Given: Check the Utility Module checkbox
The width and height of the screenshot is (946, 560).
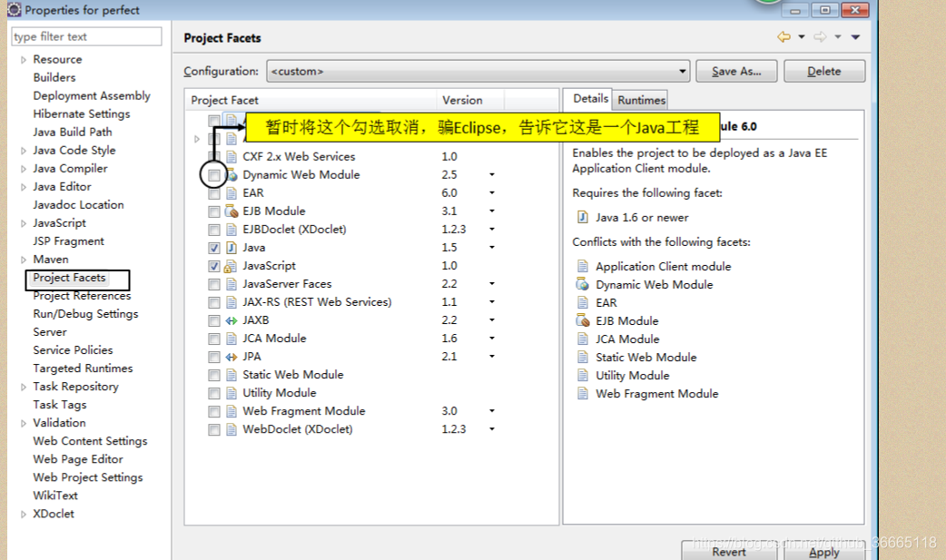Looking at the screenshot, I should (x=213, y=393).
